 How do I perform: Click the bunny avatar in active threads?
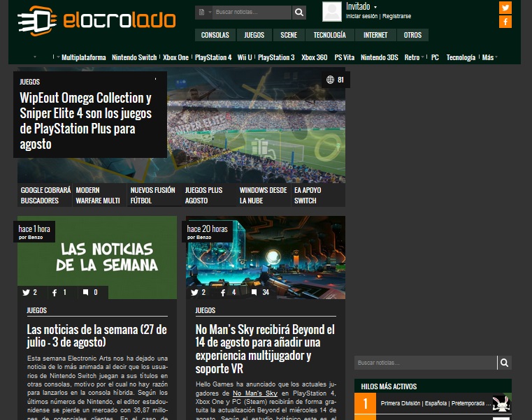pos(502,403)
